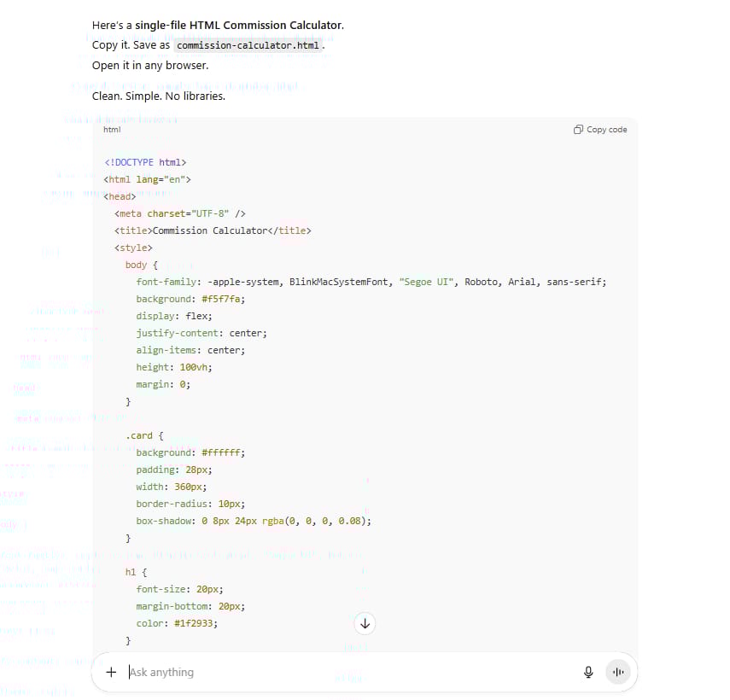
Task: Click the <meta charset="UTF-8" /> line
Action: [x=179, y=213]
